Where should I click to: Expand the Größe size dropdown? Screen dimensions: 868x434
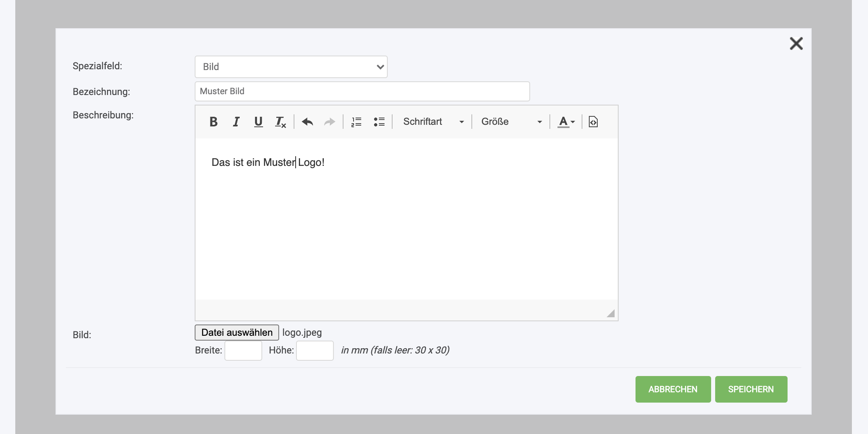coord(511,122)
